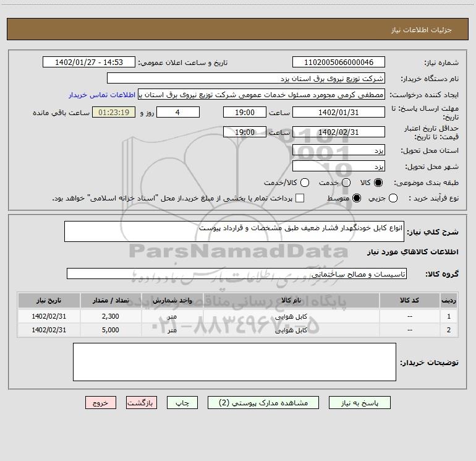476x461 pixels.
Task: Choose the متوسط purchase type radio
Action: [357, 199]
